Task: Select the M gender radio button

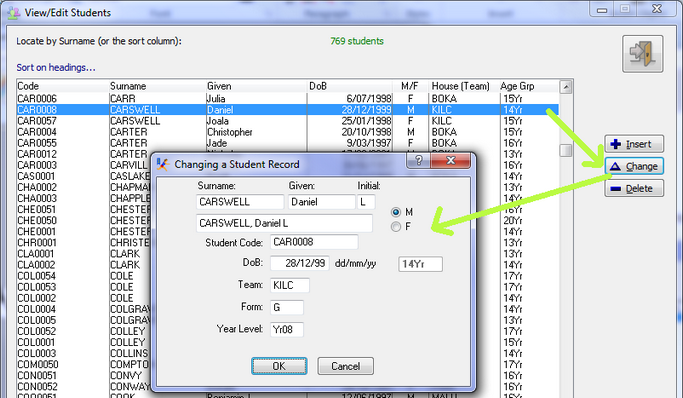Action: pyautogui.click(x=396, y=212)
